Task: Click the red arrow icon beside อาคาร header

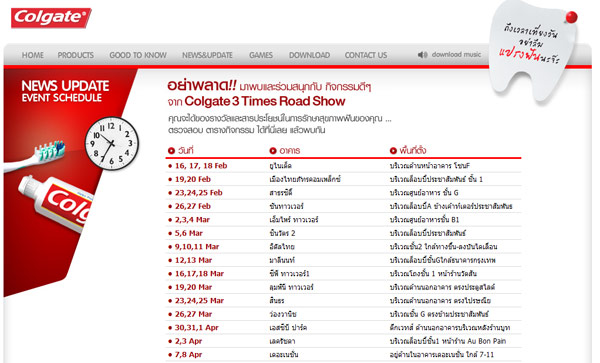Action: tap(273, 151)
